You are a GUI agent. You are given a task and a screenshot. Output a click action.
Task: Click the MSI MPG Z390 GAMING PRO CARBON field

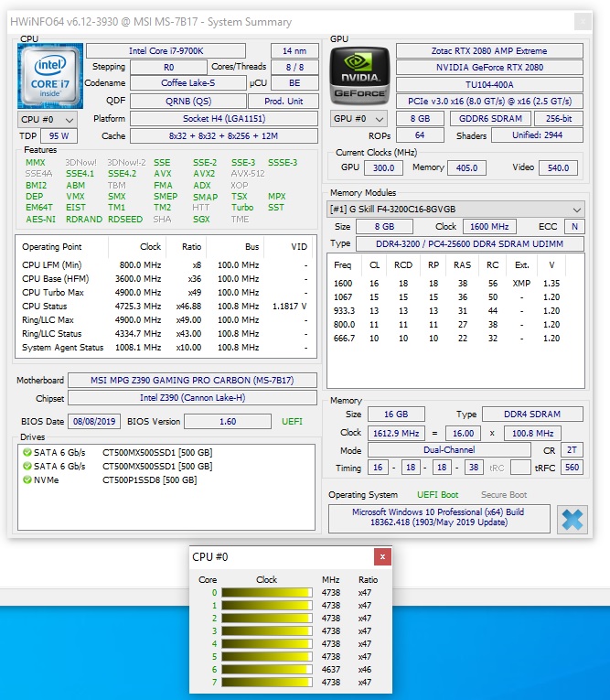[192, 381]
